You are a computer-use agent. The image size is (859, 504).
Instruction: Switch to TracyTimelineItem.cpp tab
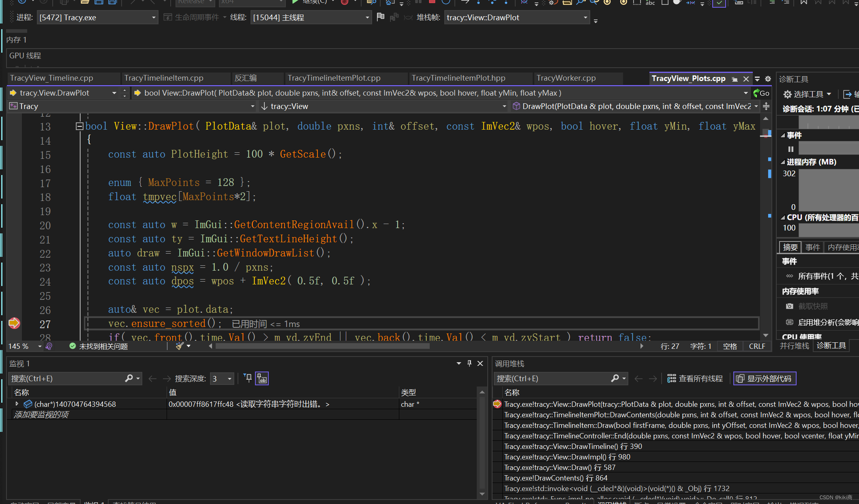pos(164,78)
